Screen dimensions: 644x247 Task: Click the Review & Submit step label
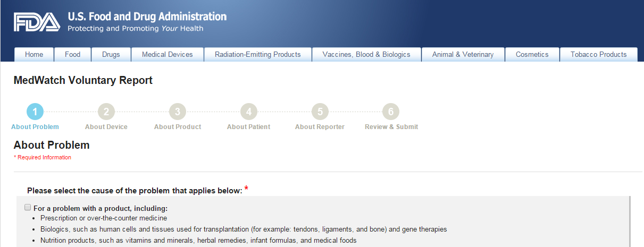pos(391,127)
